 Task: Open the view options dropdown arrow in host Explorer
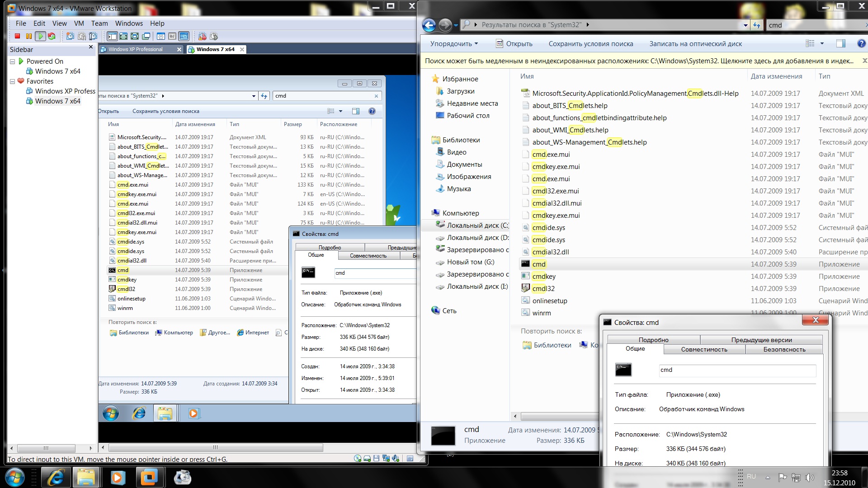click(x=822, y=43)
